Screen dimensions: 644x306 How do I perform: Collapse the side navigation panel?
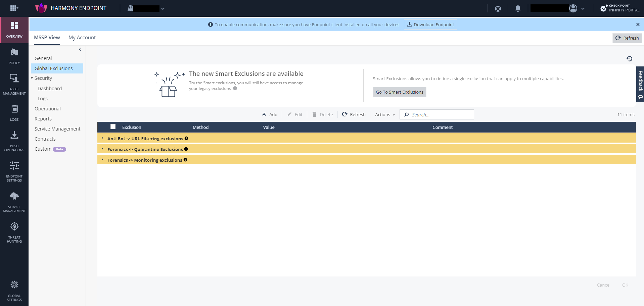click(x=80, y=49)
